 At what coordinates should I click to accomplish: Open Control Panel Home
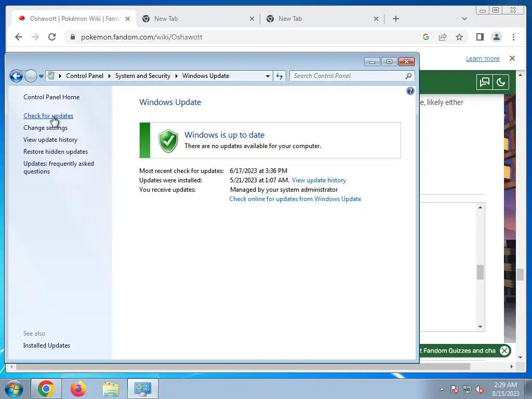(51, 97)
